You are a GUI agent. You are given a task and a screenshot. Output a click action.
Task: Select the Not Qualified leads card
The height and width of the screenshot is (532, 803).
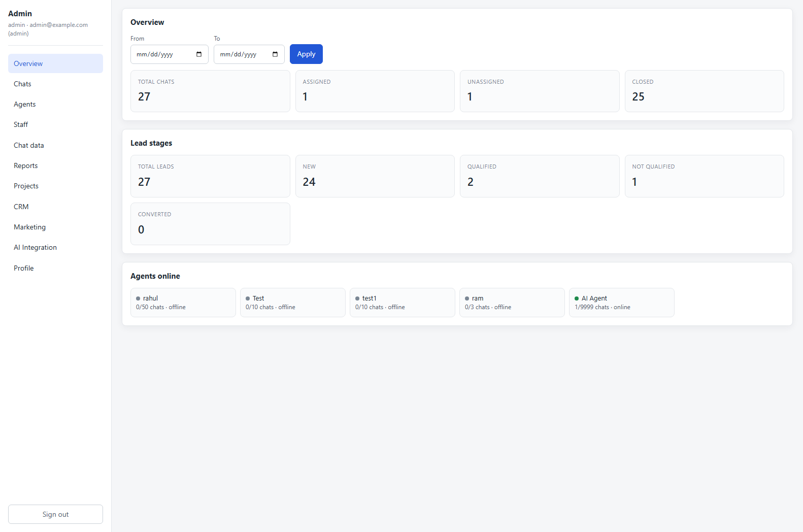coord(705,176)
